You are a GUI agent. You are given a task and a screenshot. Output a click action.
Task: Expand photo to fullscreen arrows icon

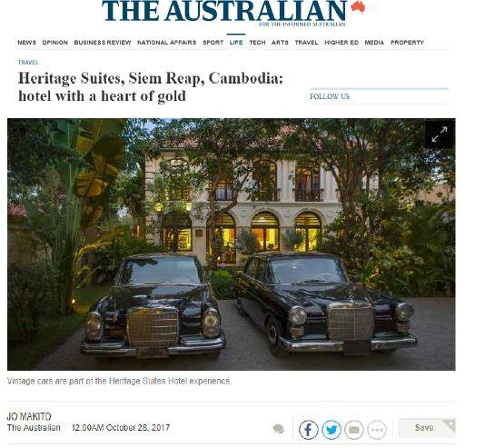click(440, 134)
